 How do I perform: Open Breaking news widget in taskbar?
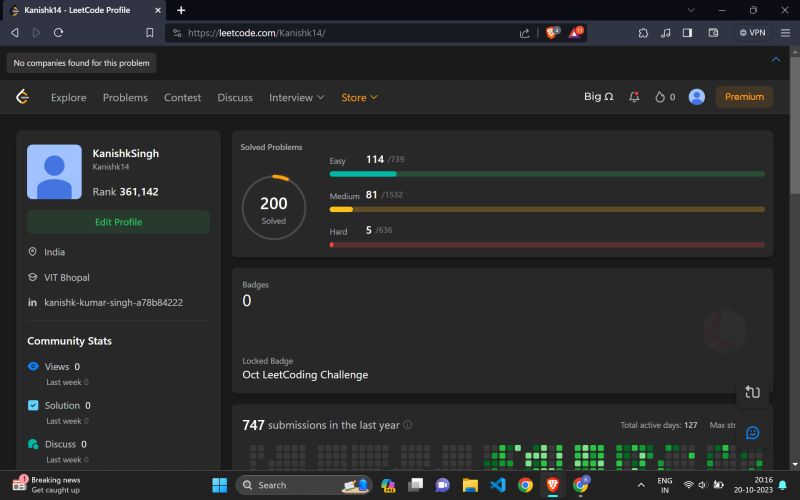(46, 485)
